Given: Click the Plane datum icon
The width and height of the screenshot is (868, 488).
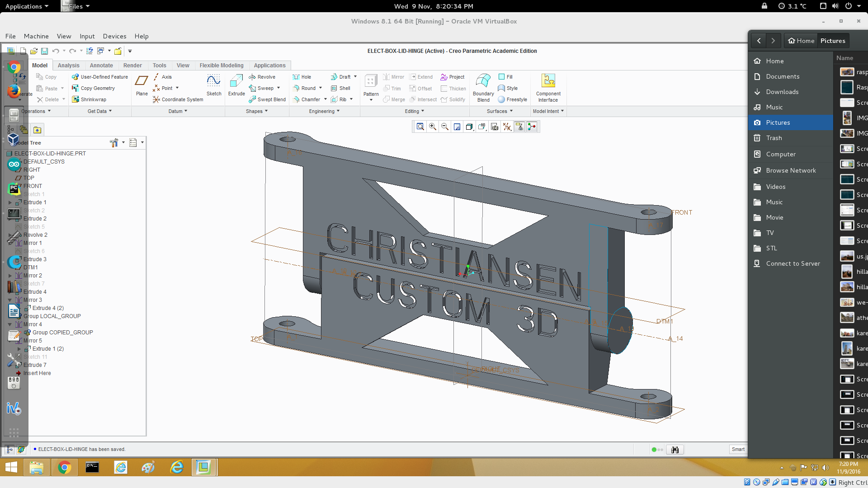Looking at the screenshot, I should [142, 85].
